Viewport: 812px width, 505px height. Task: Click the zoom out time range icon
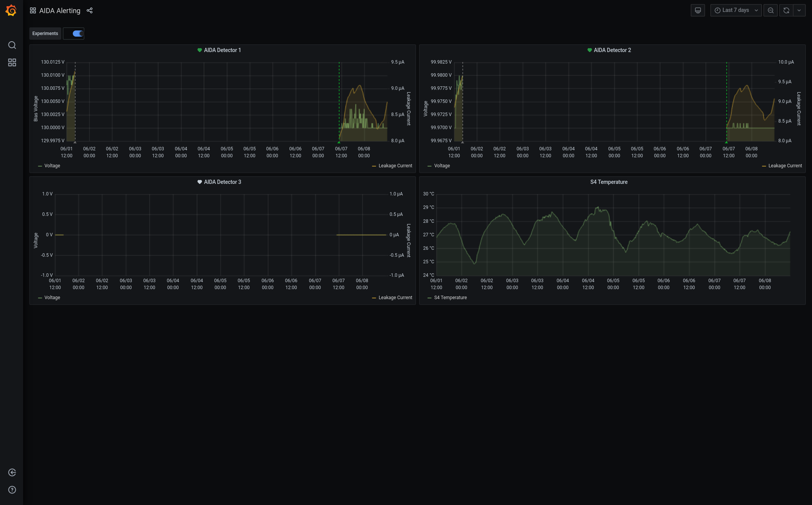[x=770, y=10]
